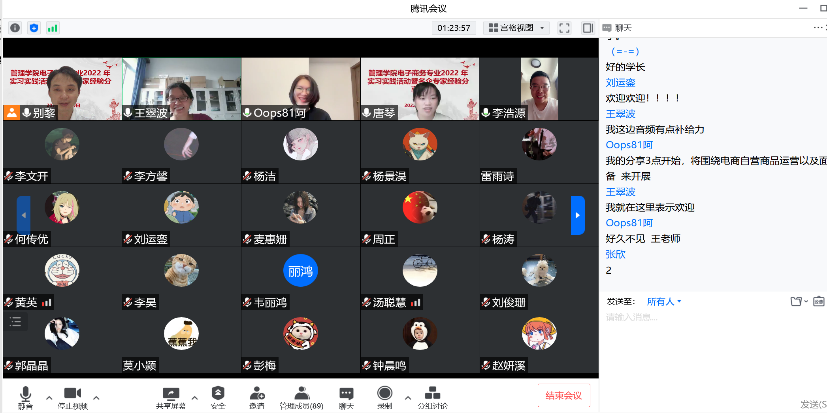Open the manage members list
The height and width of the screenshot is (413, 827).
[300, 395]
